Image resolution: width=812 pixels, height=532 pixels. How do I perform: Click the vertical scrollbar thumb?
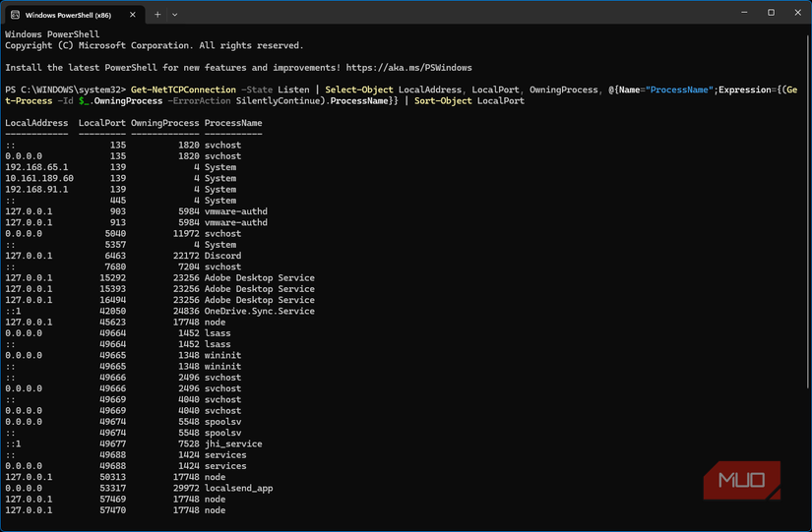pos(808,211)
